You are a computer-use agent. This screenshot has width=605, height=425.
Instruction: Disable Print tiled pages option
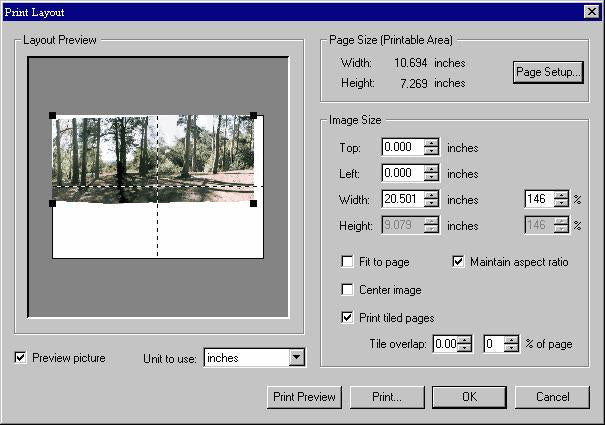[348, 318]
